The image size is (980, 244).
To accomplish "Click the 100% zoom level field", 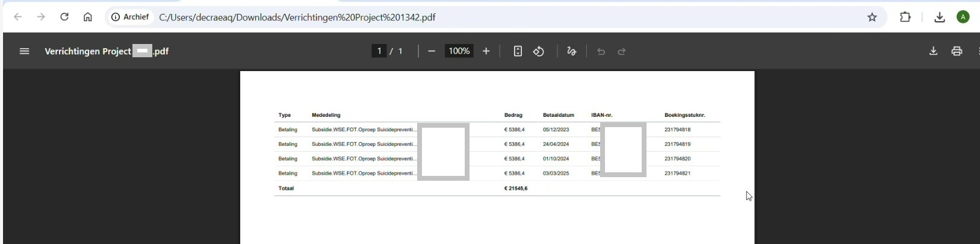I will coord(459,51).
